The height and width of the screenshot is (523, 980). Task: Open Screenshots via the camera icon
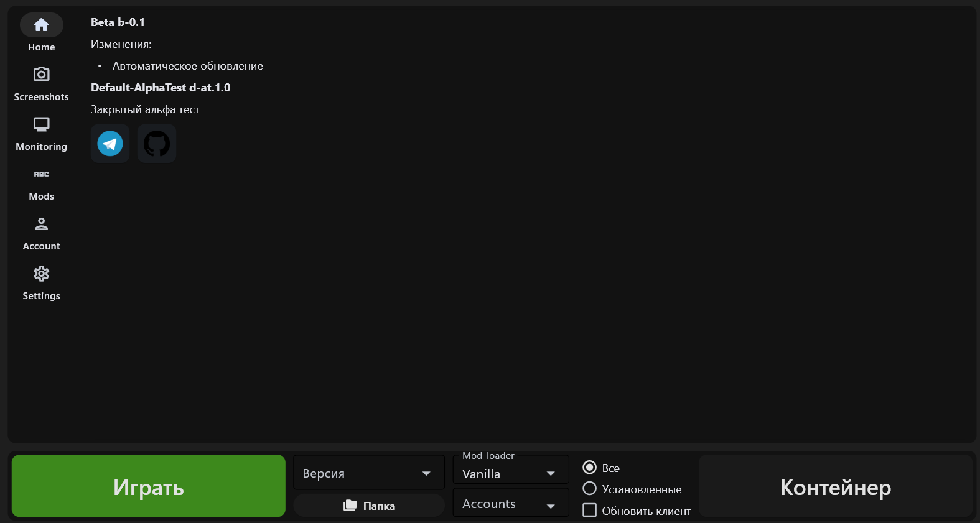click(x=42, y=75)
